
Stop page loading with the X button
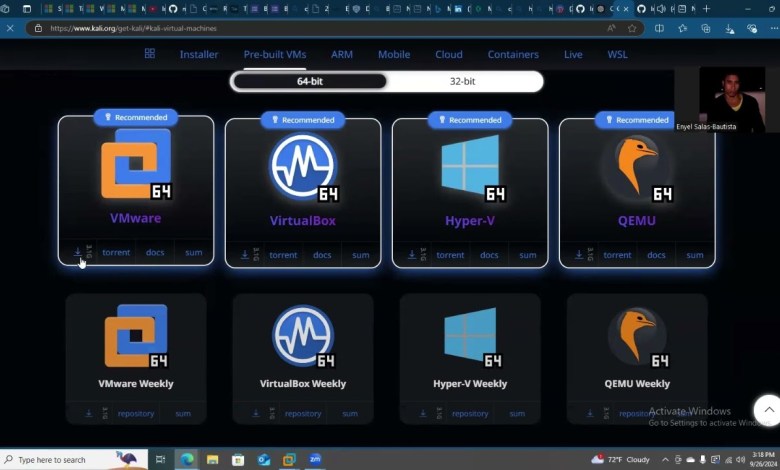(10, 28)
